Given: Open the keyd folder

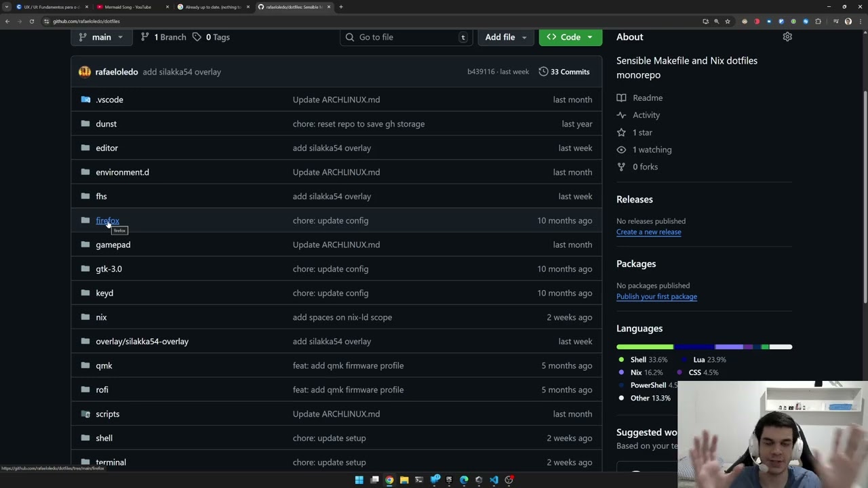Looking at the screenshot, I should point(104,293).
